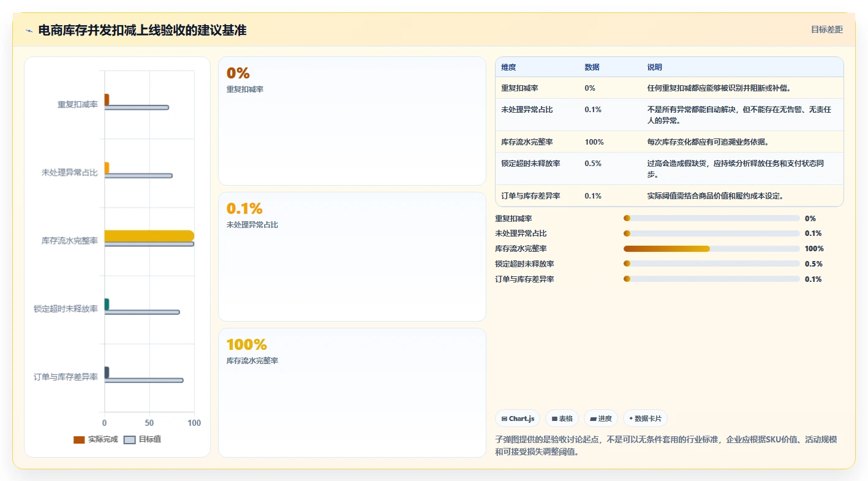Click the grey target bar for 重复扣减率
This screenshot has width=868, height=481.
click(137, 108)
